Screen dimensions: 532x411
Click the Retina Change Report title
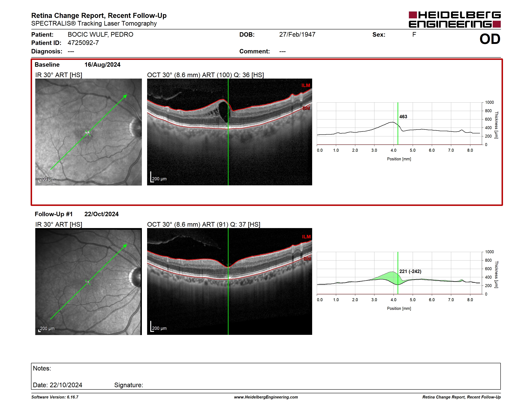[x=99, y=16]
